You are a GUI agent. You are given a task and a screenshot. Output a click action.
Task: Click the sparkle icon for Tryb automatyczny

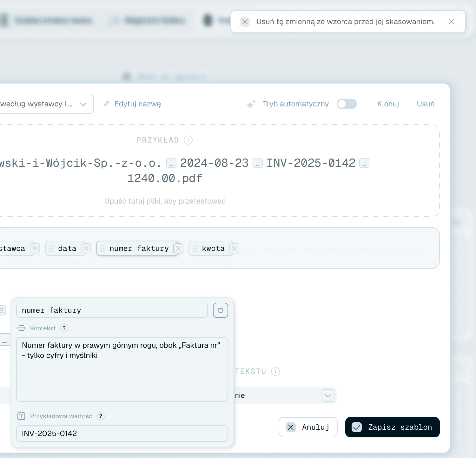tap(251, 104)
